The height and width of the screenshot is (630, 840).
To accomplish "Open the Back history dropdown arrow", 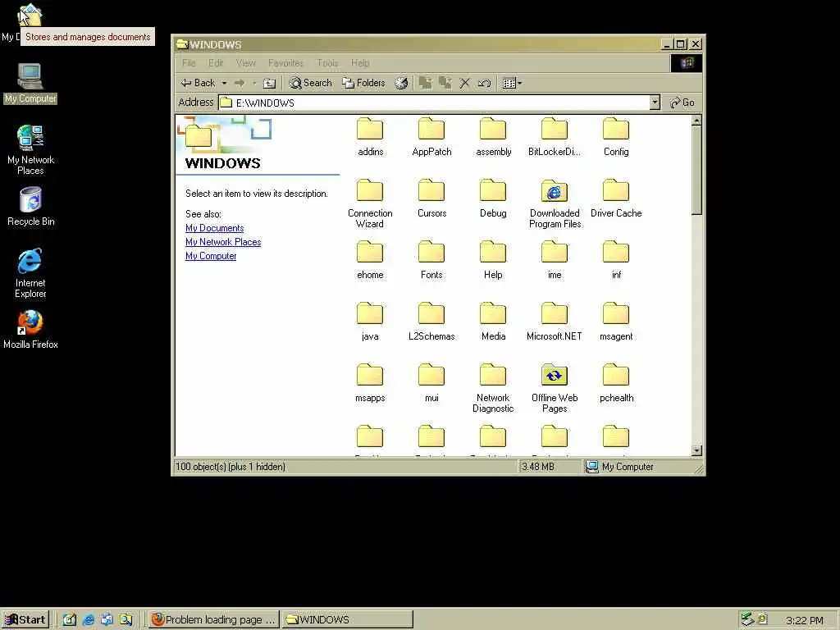I will pos(224,83).
